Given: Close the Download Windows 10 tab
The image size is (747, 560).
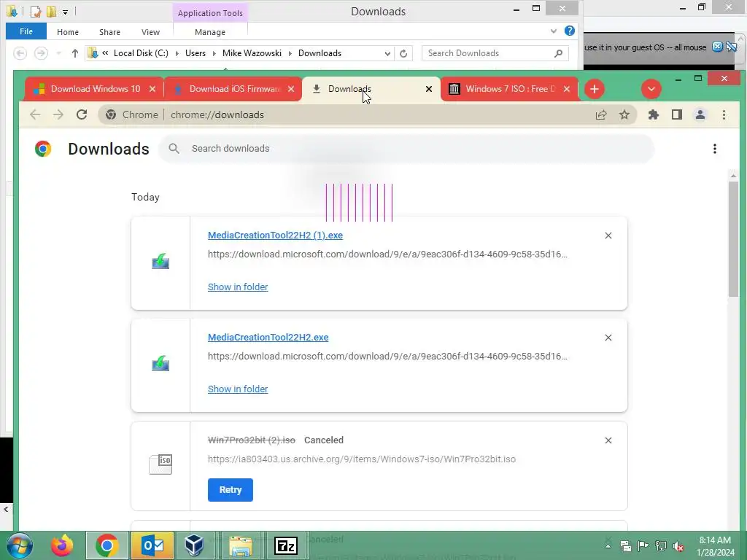Looking at the screenshot, I should tap(152, 89).
